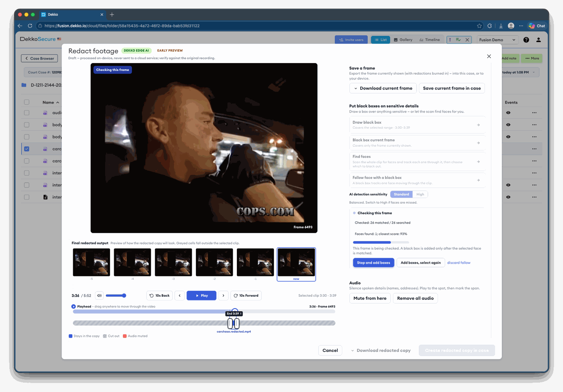The image size is (563, 392).
Task: Click Add boxes, select again button
Action: click(x=421, y=263)
